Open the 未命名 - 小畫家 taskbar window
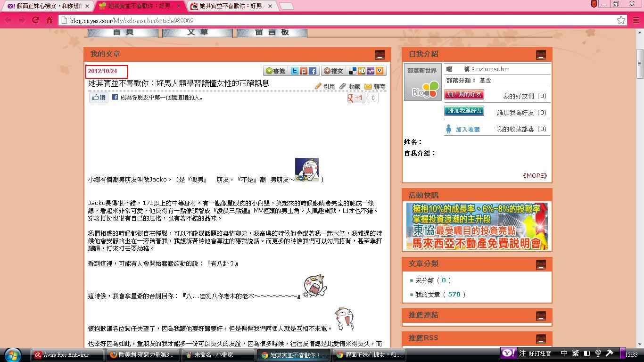 coord(218,355)
